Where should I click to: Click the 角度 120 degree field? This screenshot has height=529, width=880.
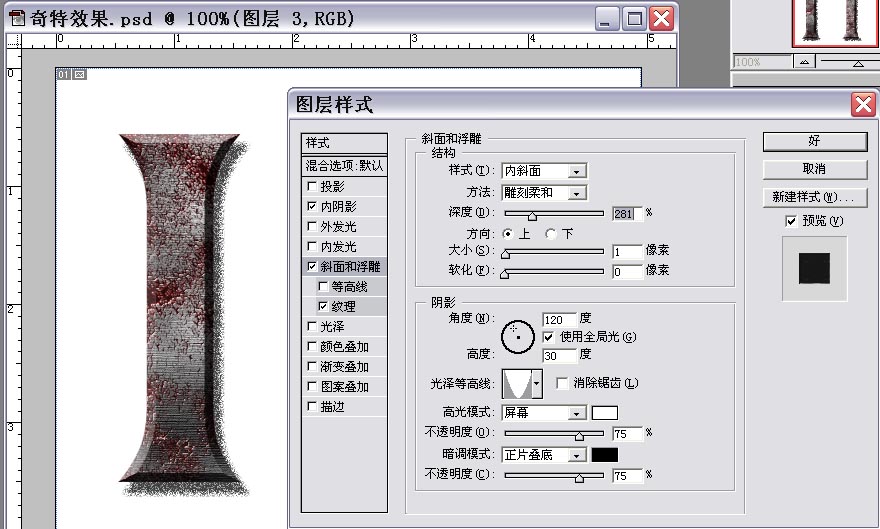coord(559,320)
